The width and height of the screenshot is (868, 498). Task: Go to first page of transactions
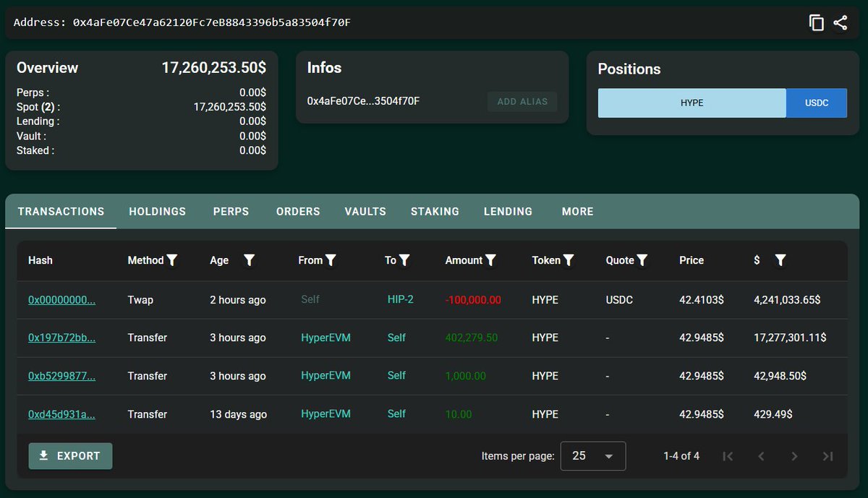[728, 456]
